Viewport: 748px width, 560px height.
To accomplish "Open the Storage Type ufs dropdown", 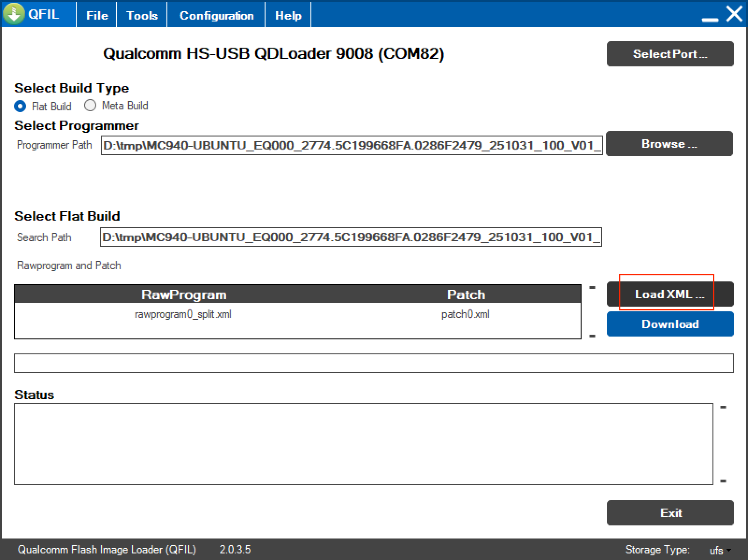I will pos(720,550).
